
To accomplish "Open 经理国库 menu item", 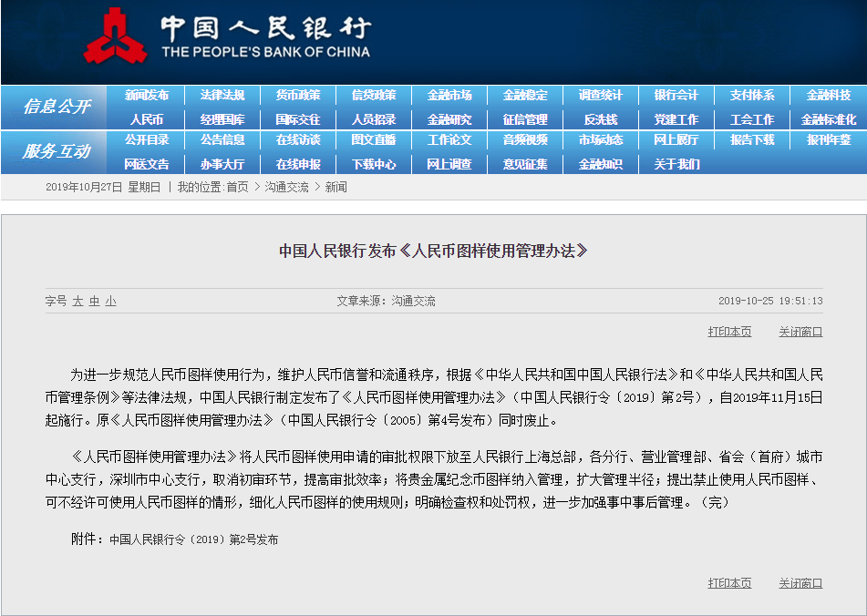I will click(222, 119).
